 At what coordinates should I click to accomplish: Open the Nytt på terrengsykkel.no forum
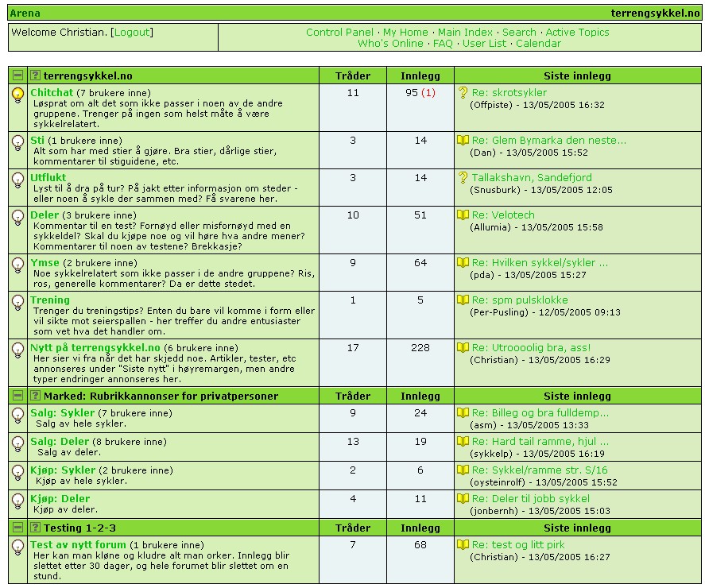tap(95, 347)
